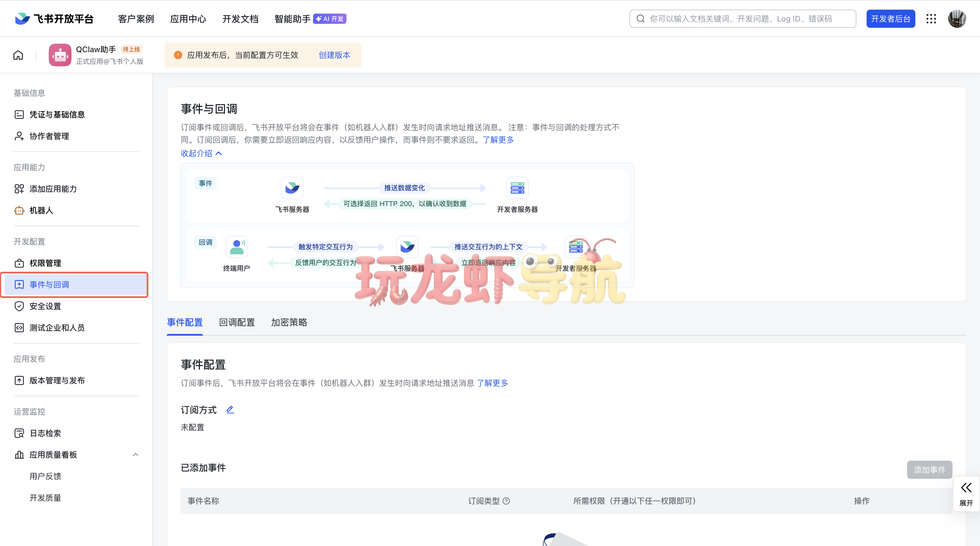Open the apps grid launcher icon

(x=931, y=19)
